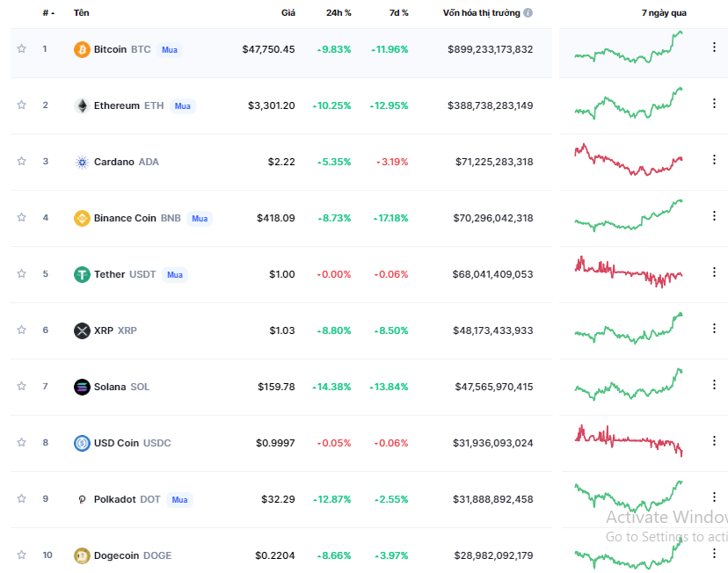
Task: Click Dogecoin market cap $28,982,092,179
Action: (493, 555)
